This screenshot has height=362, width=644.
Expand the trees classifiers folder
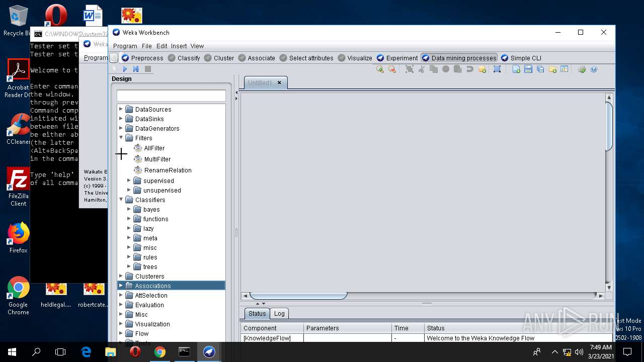pos(129,266)
